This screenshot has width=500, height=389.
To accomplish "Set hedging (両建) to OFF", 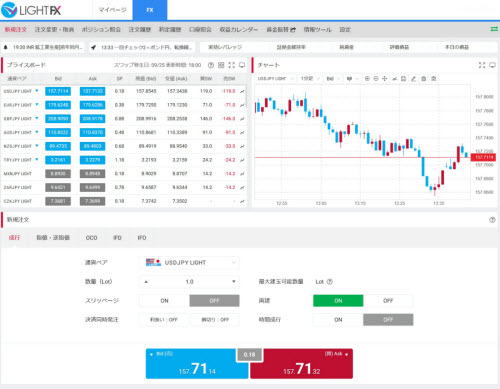I will click(388, 301).
